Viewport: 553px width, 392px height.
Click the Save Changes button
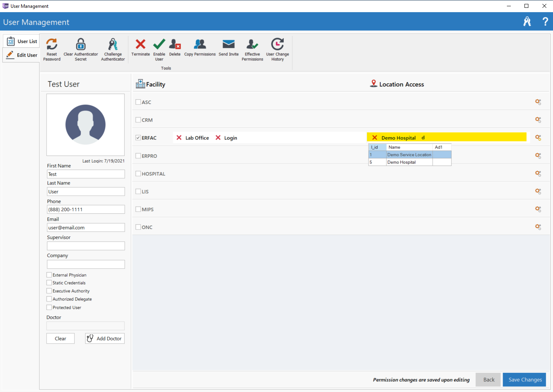(x=524, y=379)
